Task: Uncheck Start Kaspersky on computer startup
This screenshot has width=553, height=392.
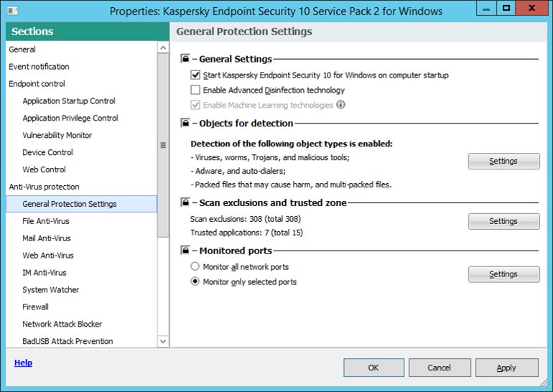Action: coord(195,75)
